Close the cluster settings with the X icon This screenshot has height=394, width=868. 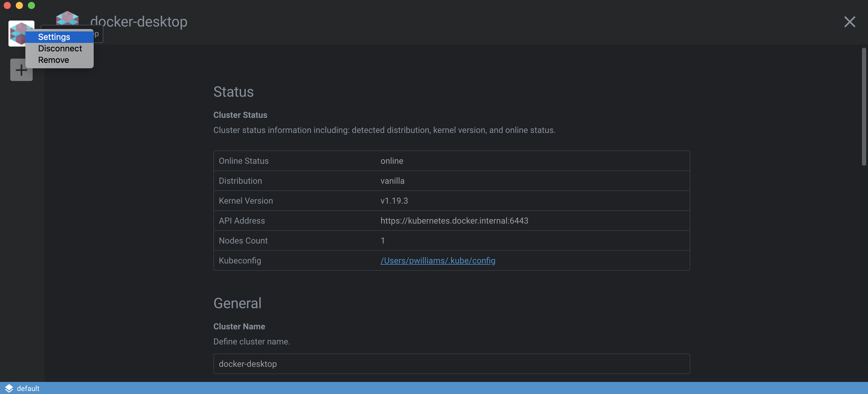pos(850,22)
